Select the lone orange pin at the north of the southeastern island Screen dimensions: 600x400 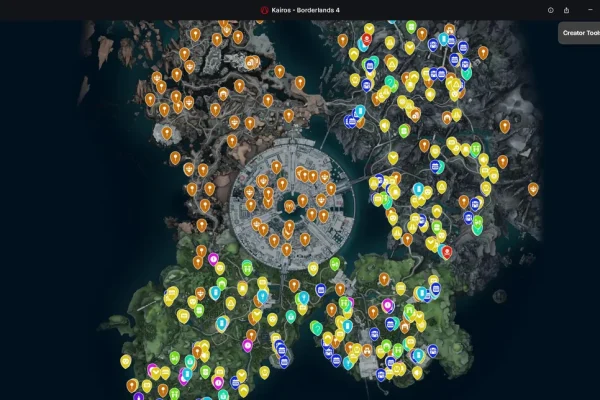click(x=384, y=279)
